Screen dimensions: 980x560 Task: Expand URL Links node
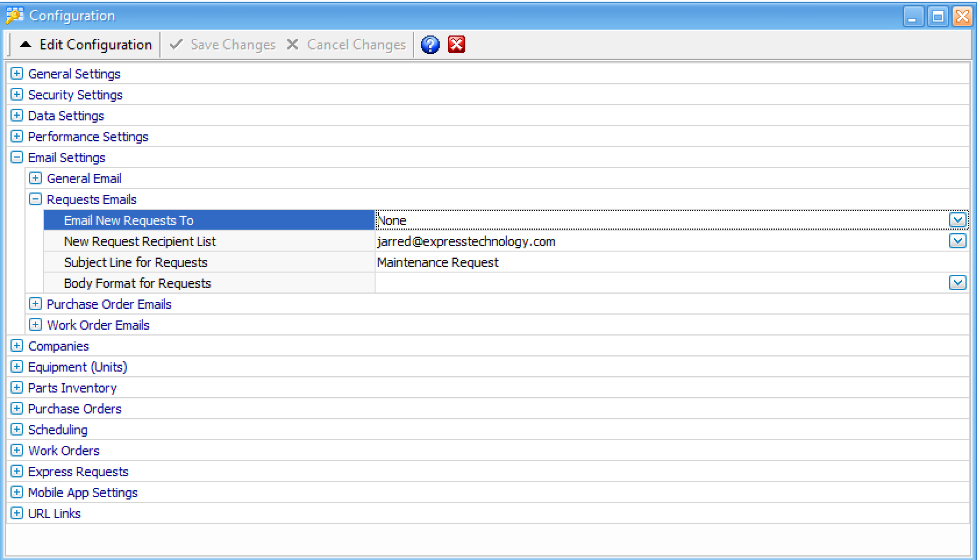17,513
